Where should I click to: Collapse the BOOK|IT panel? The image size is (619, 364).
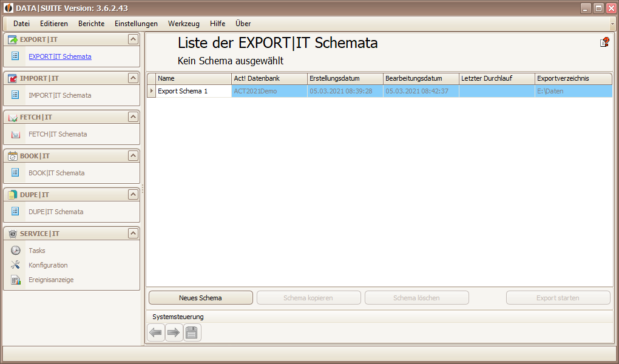pos(133,155)
